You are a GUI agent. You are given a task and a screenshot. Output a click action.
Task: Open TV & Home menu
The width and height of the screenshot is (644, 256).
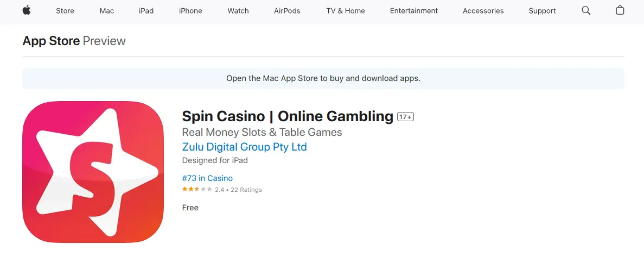[346, 11]
